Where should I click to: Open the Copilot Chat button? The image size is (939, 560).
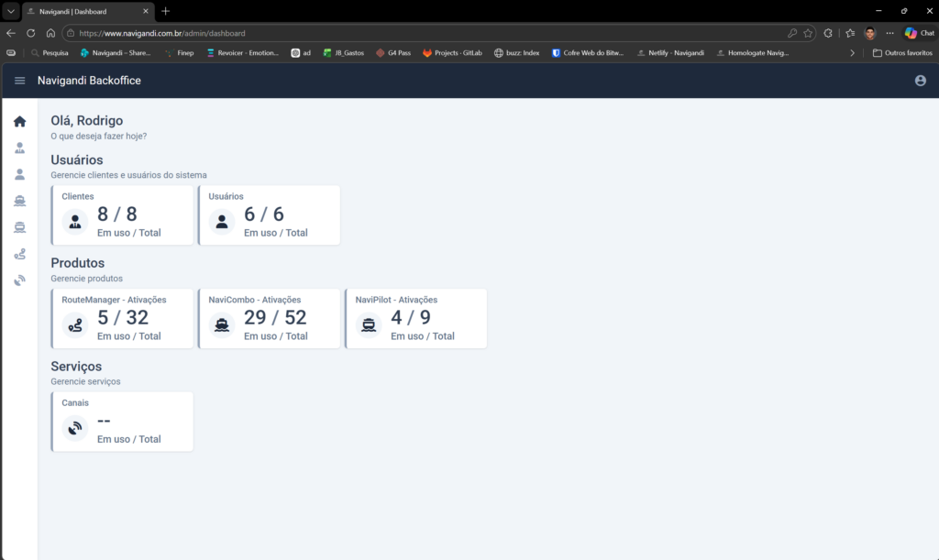(919, 34)
